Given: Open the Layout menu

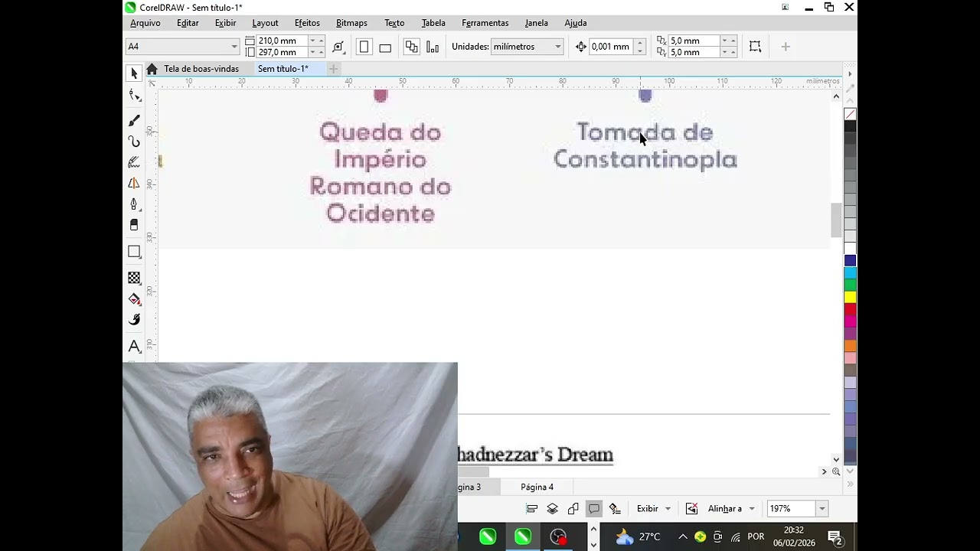Looking at the screenshot, I should pos(265,23).
